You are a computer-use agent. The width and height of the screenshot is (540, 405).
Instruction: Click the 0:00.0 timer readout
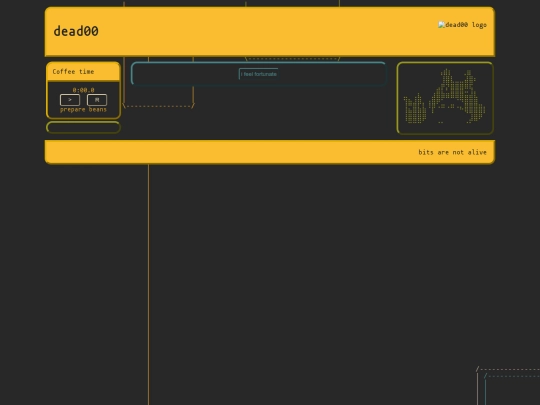(x=83, y=90)
